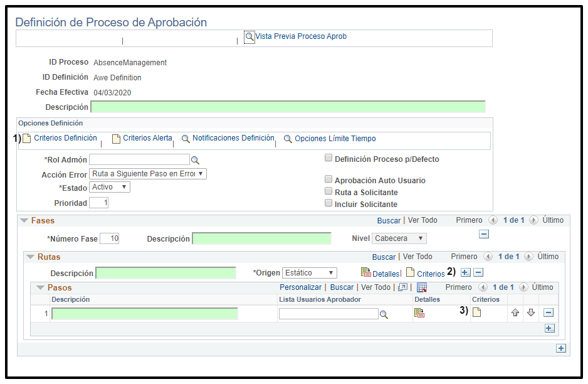Open the Acción Error dropdown
The height and width of the screenshot is (384, 588).
(x=148, y=174)
